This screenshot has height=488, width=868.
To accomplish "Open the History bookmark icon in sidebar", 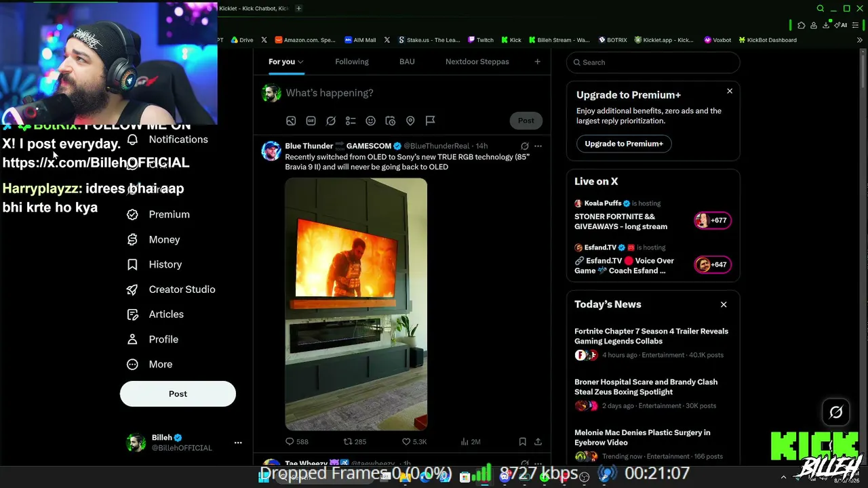I will (133, 264).
